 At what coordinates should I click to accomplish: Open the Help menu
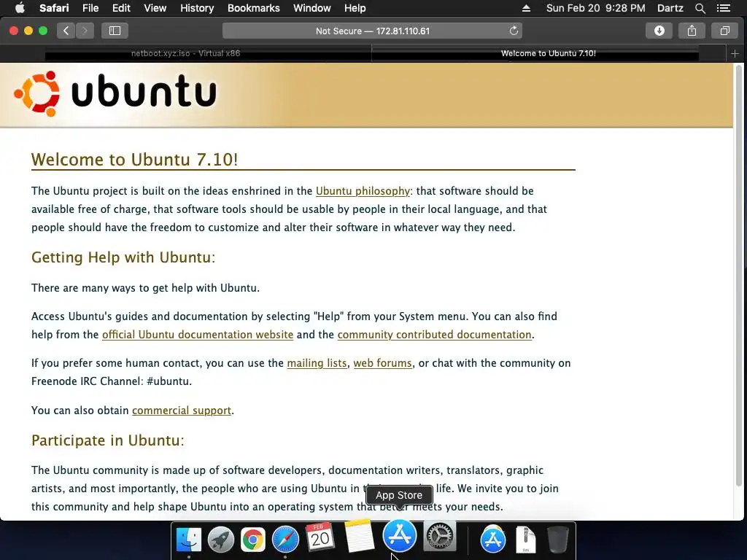click(x=355, y=8)
